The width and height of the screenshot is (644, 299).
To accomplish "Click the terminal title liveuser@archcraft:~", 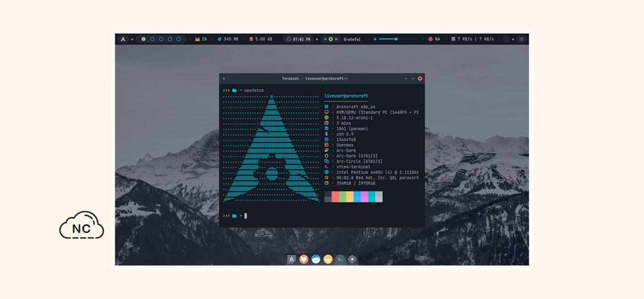I will pyautogui.click(x=326, y=78).
